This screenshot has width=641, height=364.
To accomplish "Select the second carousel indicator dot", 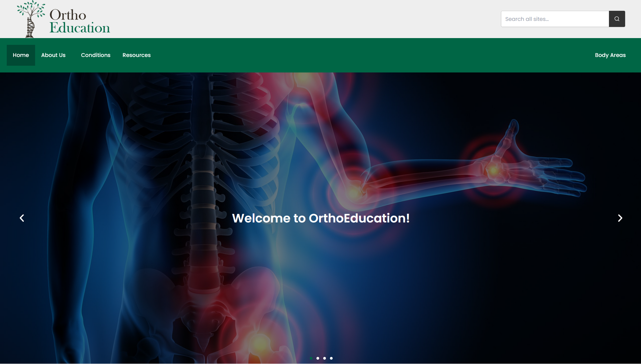I will pyautogui.click(x=317, y=358).
